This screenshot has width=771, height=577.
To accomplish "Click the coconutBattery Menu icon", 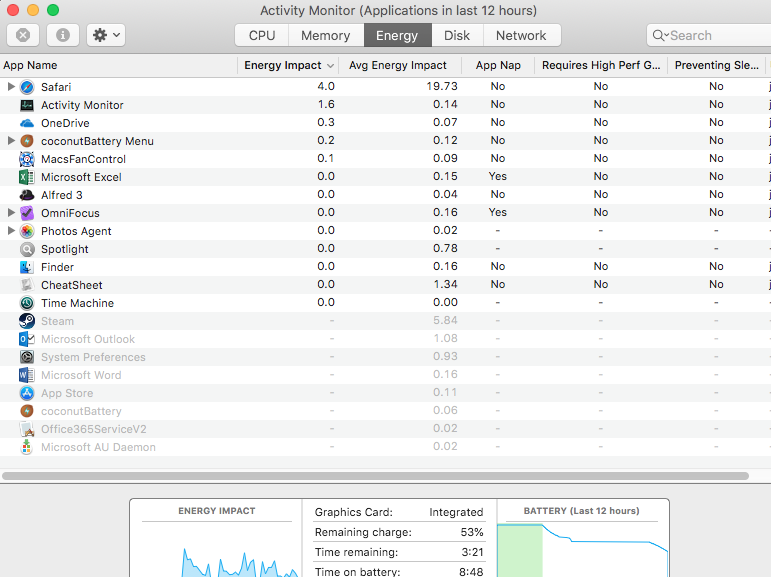I will coord(27,141).
